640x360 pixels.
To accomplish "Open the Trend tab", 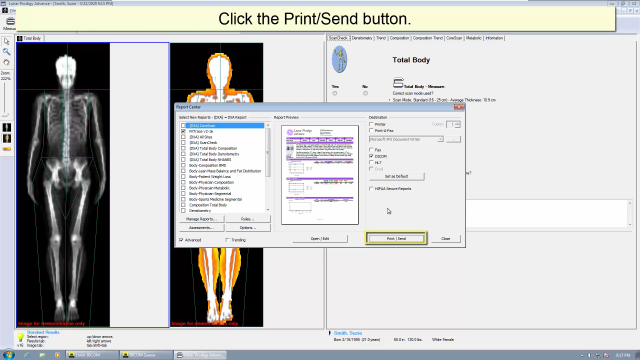I will coord(381,38).
